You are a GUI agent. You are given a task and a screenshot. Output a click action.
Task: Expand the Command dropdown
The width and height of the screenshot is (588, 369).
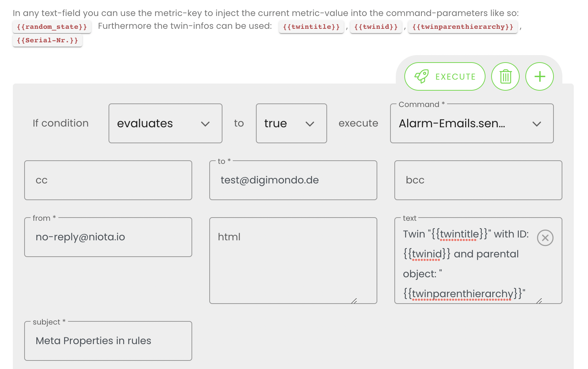click(x=472, y=123)
